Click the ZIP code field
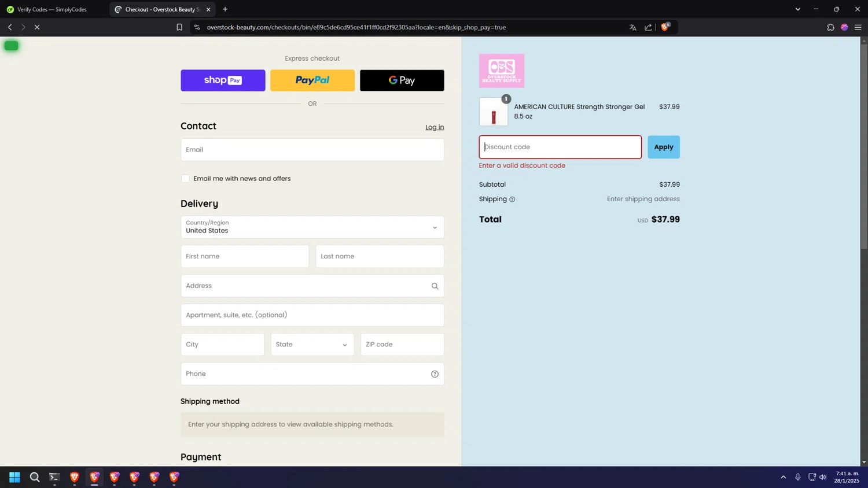868x488 pixels. pos(402,345)
